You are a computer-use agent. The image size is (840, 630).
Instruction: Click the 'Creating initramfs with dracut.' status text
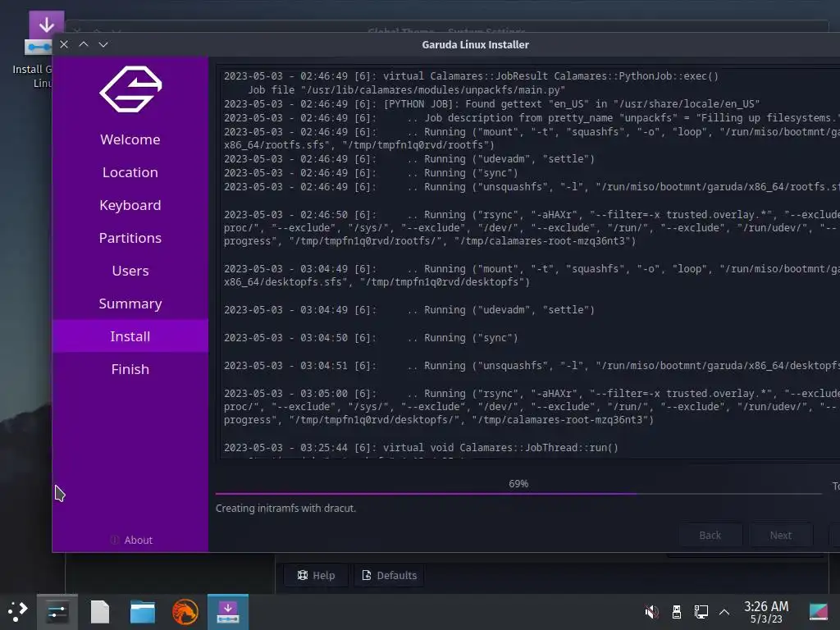(x=285, y=508)
